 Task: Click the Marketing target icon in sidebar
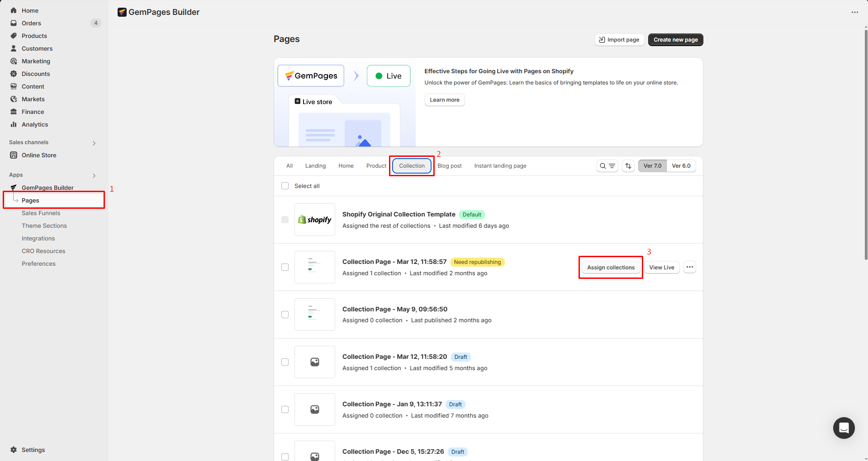(x=14, y=61)
